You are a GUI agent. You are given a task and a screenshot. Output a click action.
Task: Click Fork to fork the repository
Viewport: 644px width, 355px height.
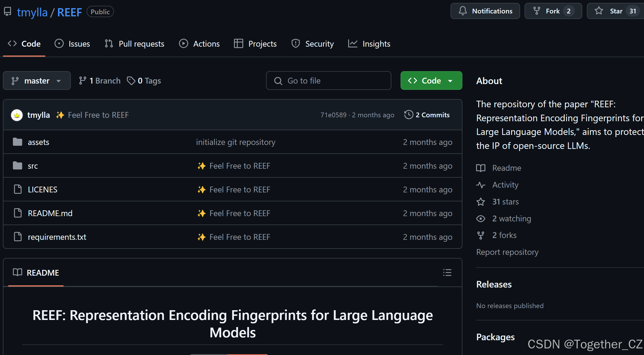click(553, 11)
